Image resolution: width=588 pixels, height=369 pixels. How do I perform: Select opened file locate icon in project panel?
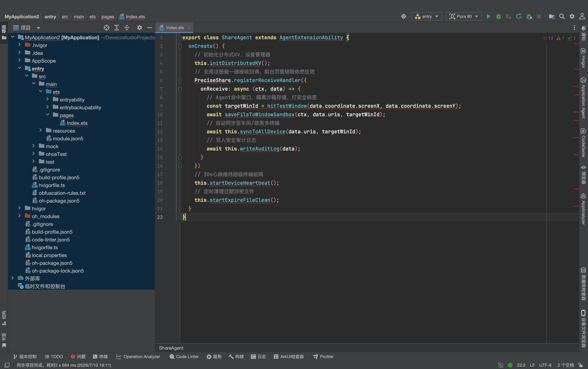(106, 28)
